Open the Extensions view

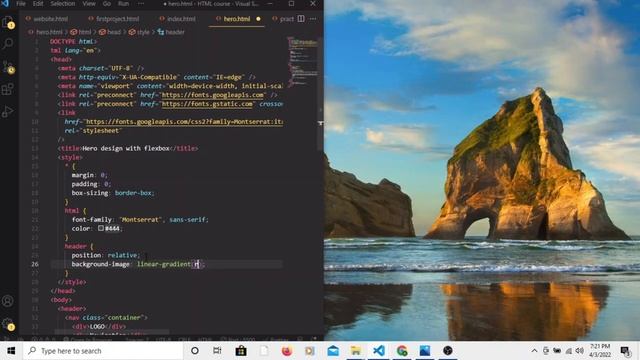pos(8,89)
